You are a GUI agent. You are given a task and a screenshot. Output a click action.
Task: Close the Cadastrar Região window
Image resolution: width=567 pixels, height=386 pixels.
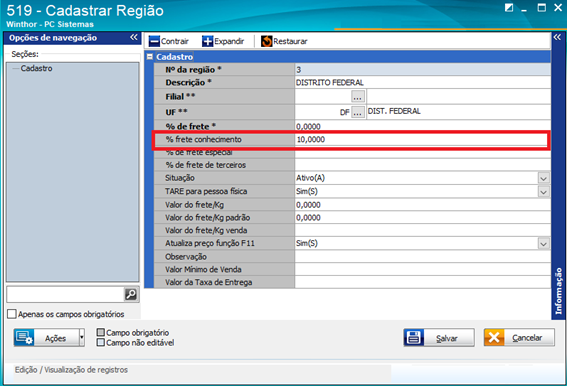558,8
